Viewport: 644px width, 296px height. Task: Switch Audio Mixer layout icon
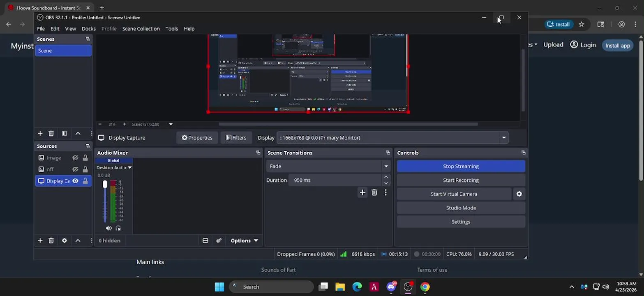pos(205,240)
